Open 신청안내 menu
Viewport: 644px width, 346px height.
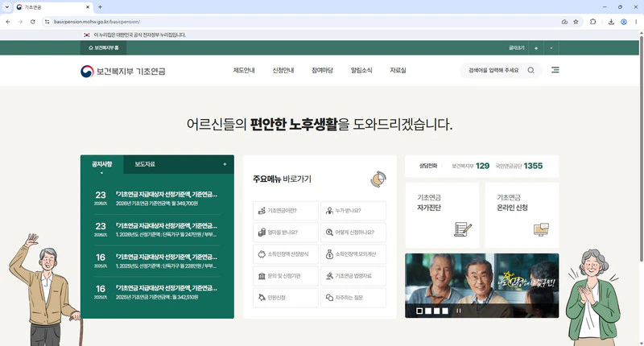coord(283,70)
